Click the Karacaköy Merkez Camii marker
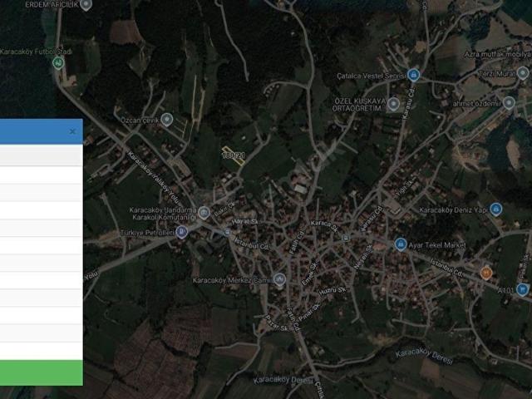Viewport: 532px width, 399px height. 280,280
